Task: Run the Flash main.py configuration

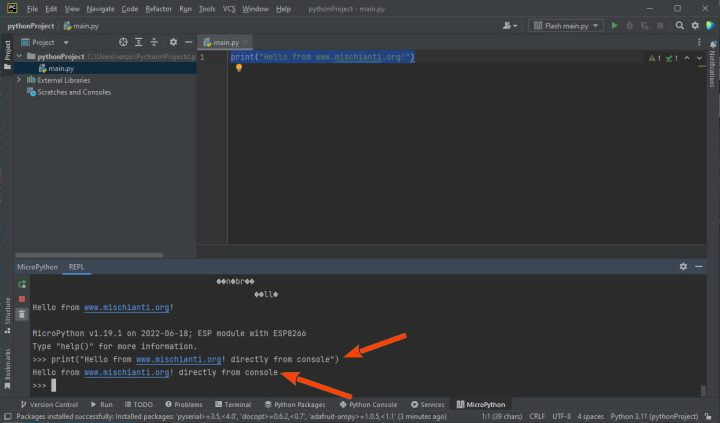Action: 615,25
